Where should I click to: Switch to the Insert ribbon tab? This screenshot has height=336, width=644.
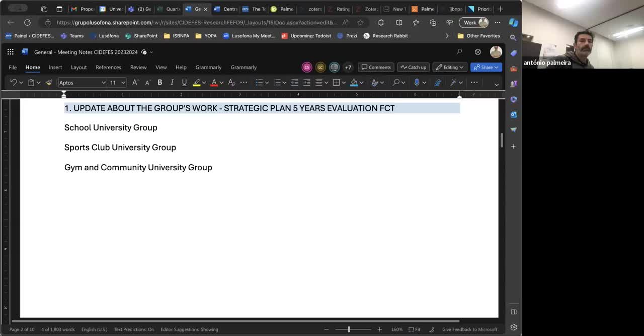55,67
